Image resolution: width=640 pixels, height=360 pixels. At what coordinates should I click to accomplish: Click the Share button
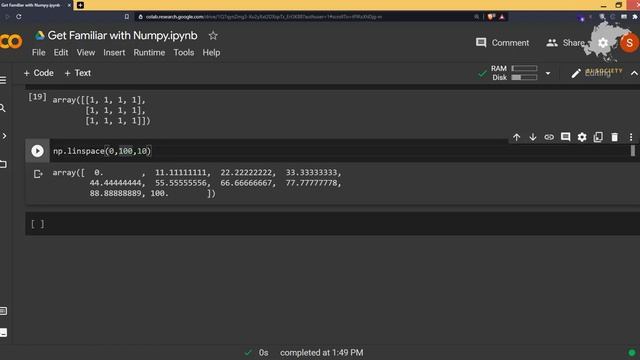[x=565, y=43]
